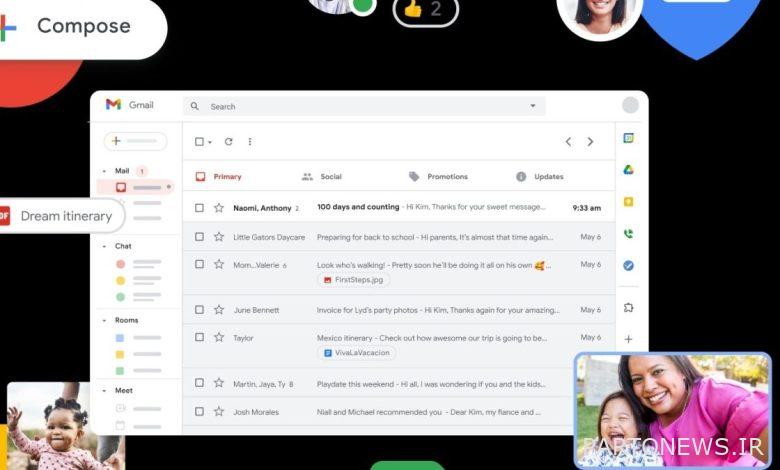780x470 pixels.
Task: Star the Naomi, Anthony email
Action: click(219, 208)
